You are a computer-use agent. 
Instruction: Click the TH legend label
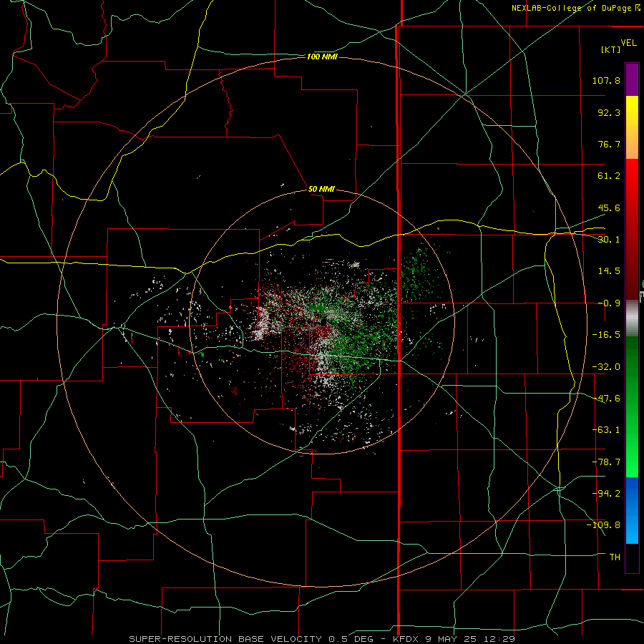click(x=615, y=557)
